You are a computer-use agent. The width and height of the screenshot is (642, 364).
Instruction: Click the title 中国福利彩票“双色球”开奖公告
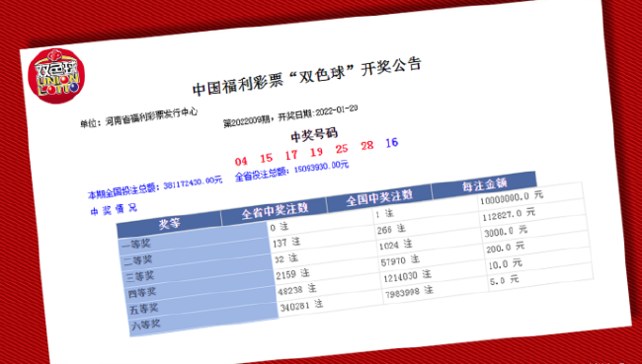(306, 77)
